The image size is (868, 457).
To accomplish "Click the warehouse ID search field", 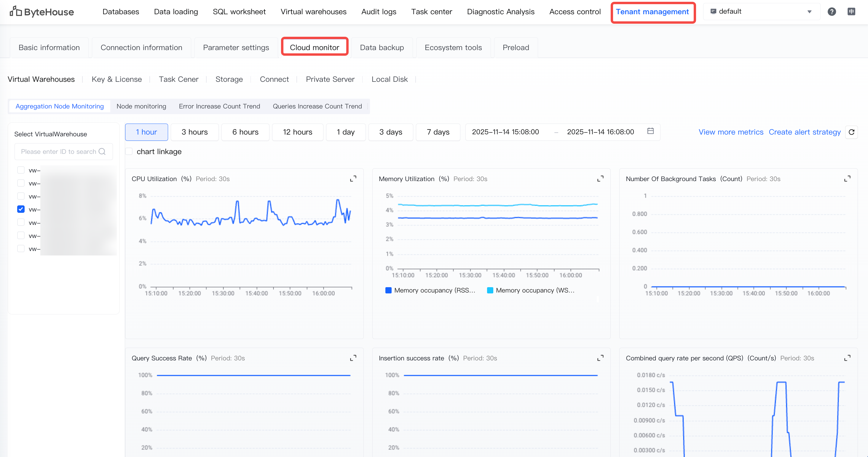I will (59, 151).
